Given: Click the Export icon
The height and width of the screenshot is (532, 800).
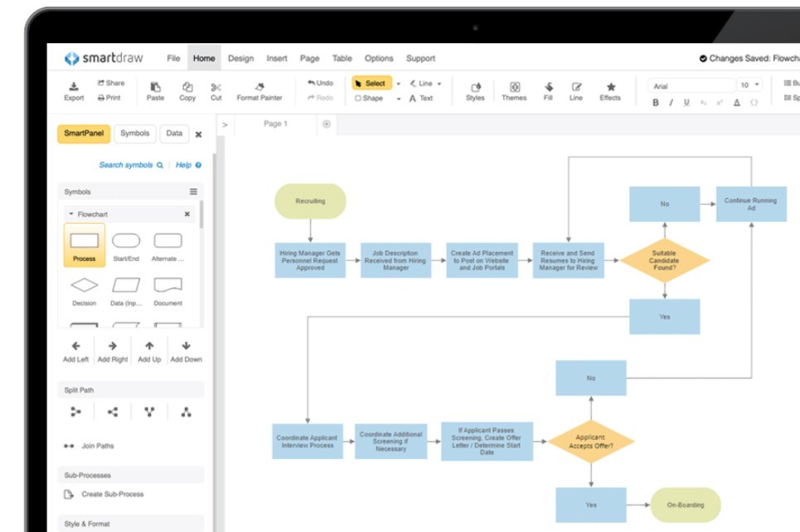Looking at the screenshot, I should click(74, 91).
